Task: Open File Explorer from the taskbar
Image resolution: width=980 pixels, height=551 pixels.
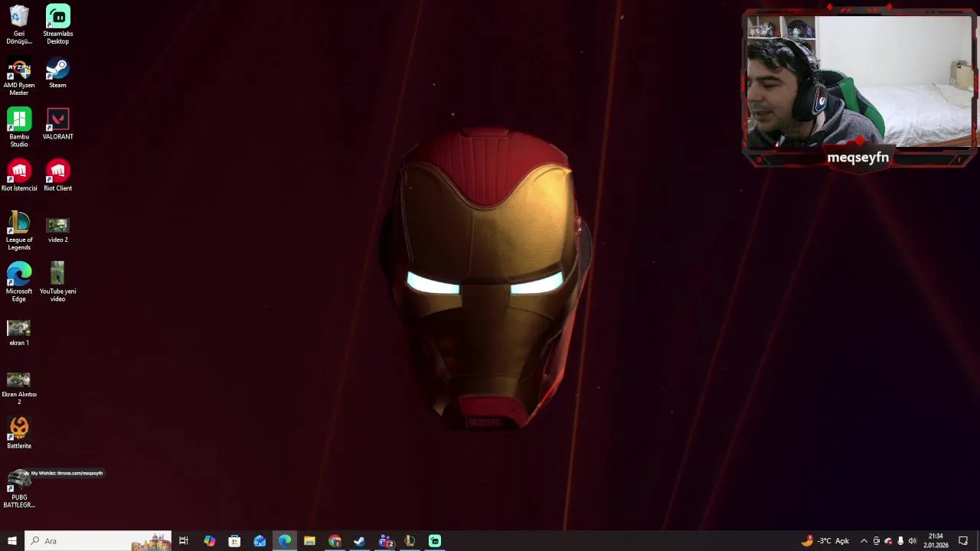Action: coord(309,541)
